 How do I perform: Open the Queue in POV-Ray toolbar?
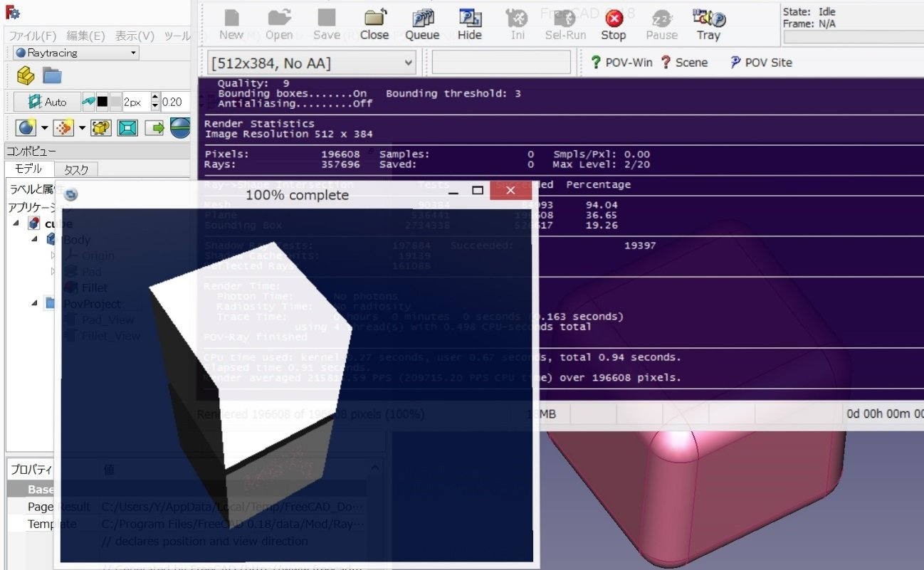click(422, 23)
